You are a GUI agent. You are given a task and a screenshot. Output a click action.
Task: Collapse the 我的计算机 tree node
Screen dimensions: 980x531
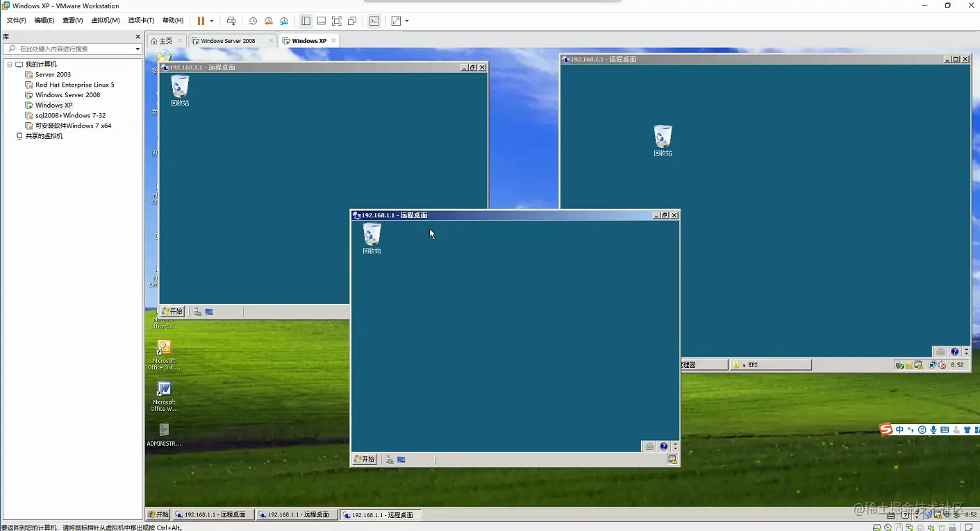click(x=10, y=65)
